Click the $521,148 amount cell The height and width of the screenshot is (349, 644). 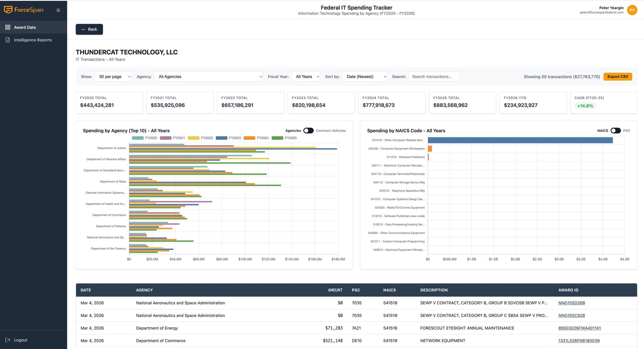tap(332, 341)
